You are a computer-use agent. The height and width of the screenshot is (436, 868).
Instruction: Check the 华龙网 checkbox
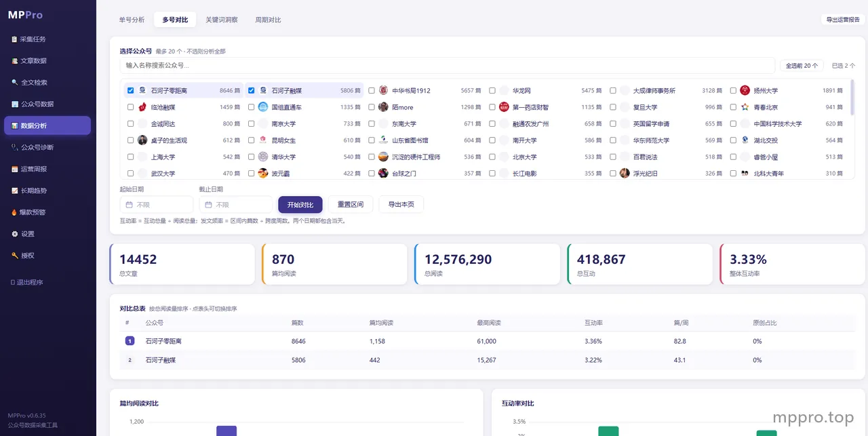[x=492, y=90]
